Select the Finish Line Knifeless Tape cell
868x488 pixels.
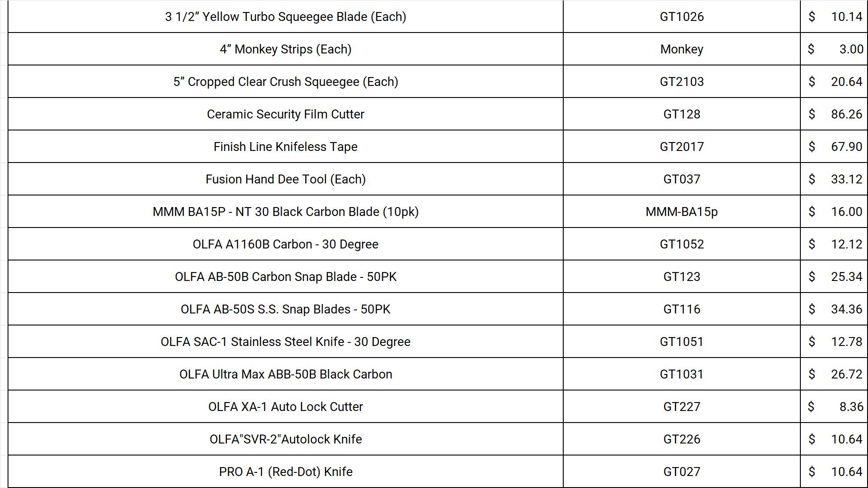(285, 147)
